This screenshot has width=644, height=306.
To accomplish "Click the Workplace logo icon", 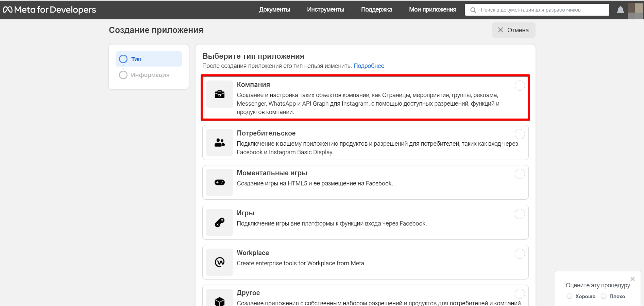I will pyautogui.click(x=220, y=262).
